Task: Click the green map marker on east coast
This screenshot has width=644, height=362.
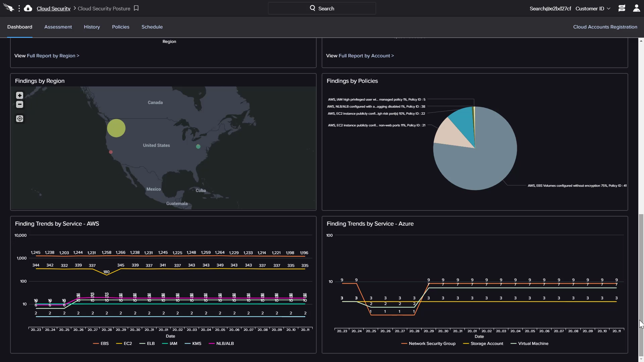Action: coord(198,146)
